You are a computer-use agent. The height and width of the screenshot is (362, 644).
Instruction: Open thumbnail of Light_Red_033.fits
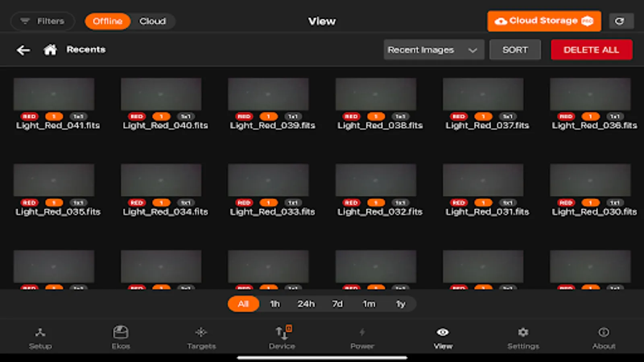(x=268, y=180)
